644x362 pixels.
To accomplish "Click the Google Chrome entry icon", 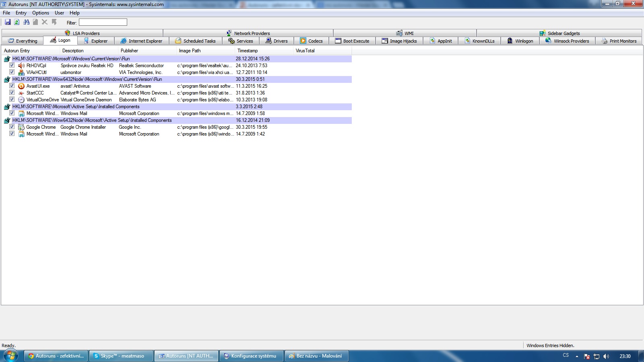I will point(21,127).
